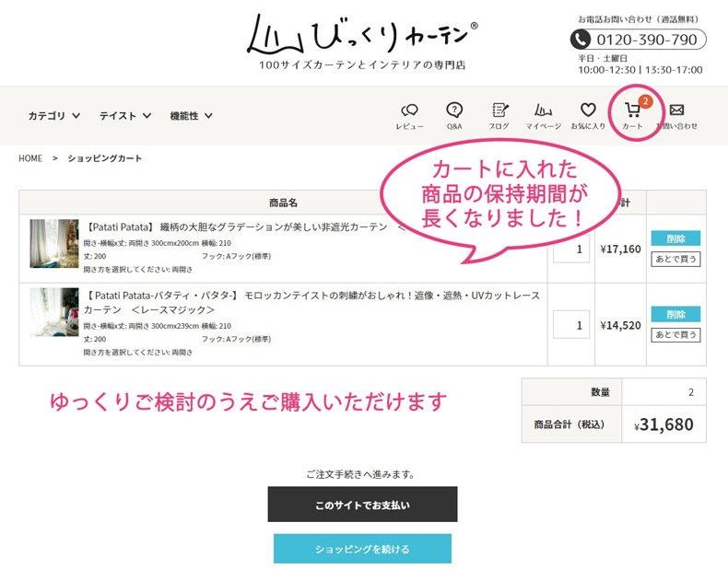Image resolution: width=728 pixels, height=569 pixels.
Task: Move second item to あとで買う
Action: 675,335
